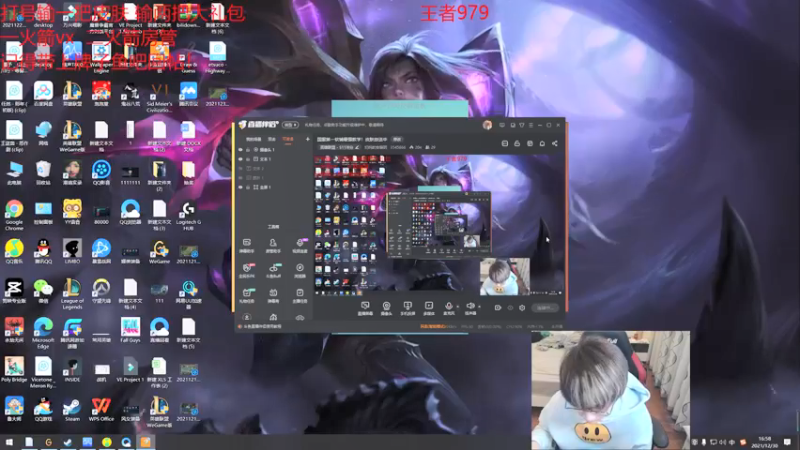This screenshot has height=450, width=800.
Task: Open streaming app hamburger menu
Action: coord(531,125)
